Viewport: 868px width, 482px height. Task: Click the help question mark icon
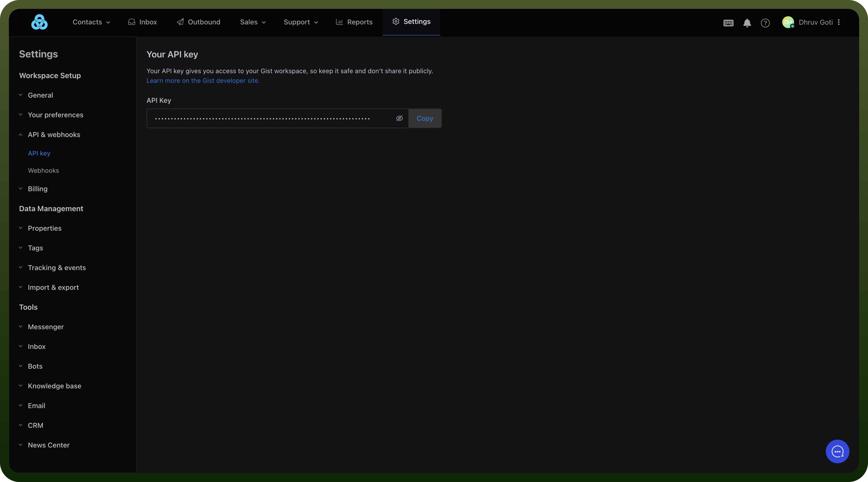[765, 23]
